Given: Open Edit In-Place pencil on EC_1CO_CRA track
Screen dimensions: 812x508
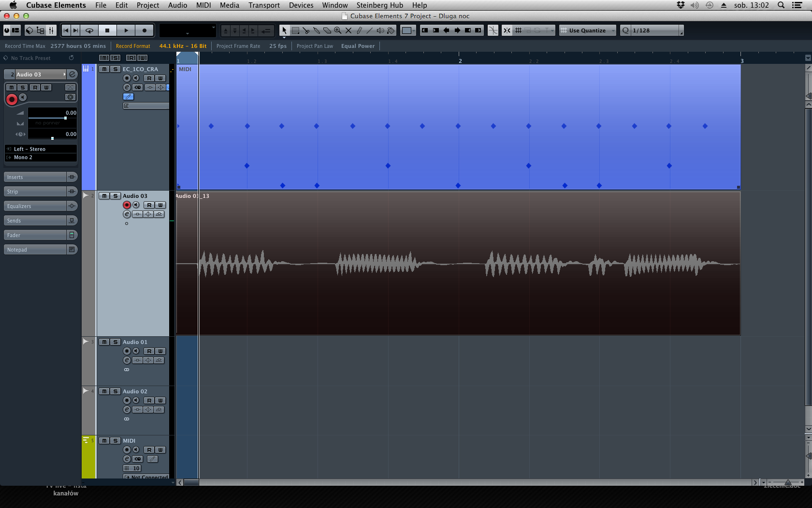Looking at the screenshot, I should tap(128, 96).
